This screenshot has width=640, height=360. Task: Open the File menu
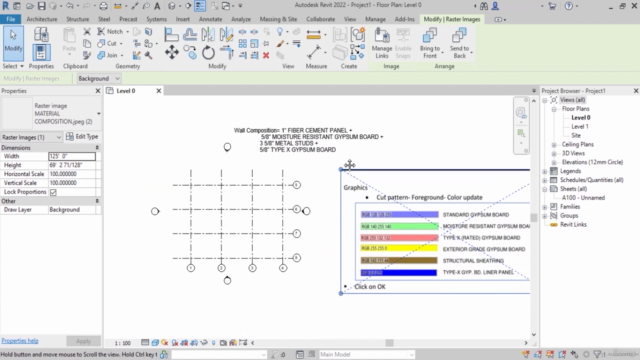[11, 19]
